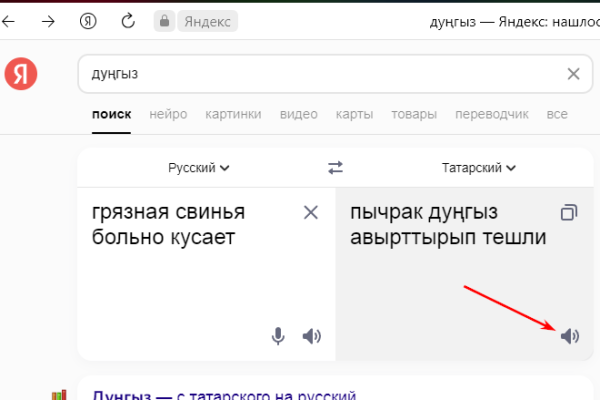
Task: Click the red Yandex logo
Action: tap(21, 73)
